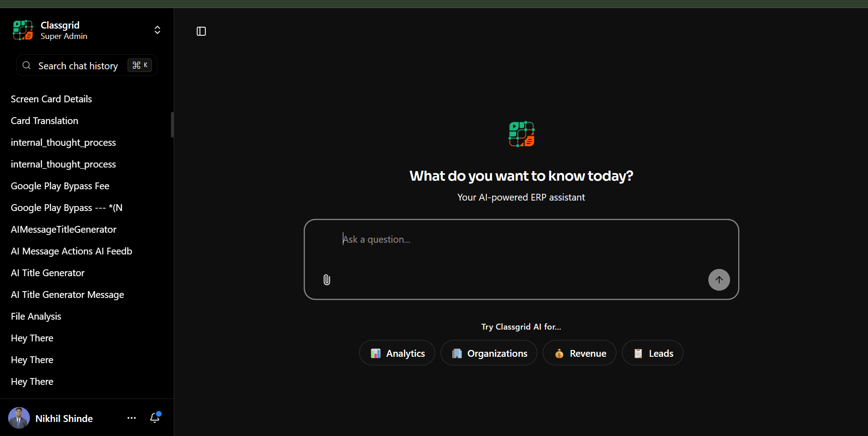
Task: Click the chart icon on Analytics chip
Action: (375, 354)
